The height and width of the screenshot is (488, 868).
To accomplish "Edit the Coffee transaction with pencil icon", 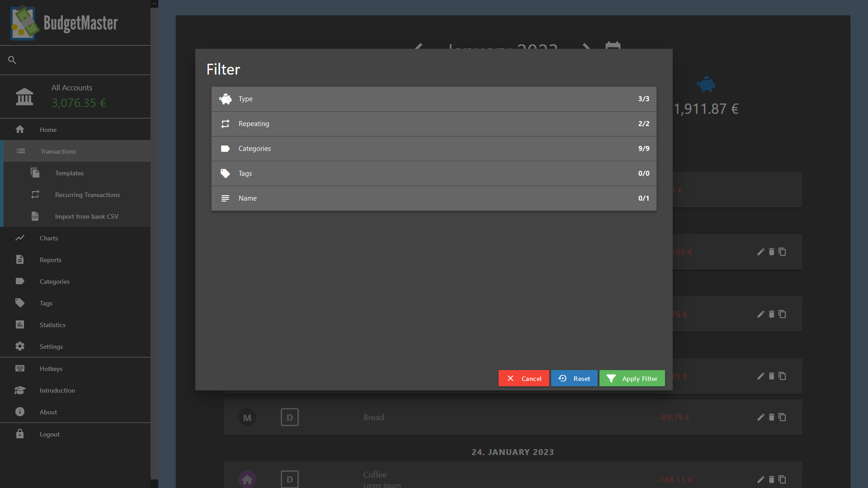I will [761, 479].
